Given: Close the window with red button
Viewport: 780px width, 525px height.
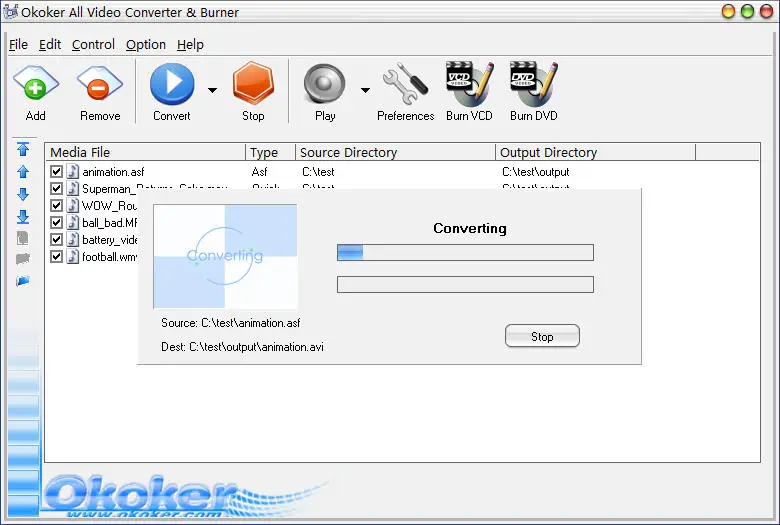Looking at the screenshot, I should coord(767,11).
